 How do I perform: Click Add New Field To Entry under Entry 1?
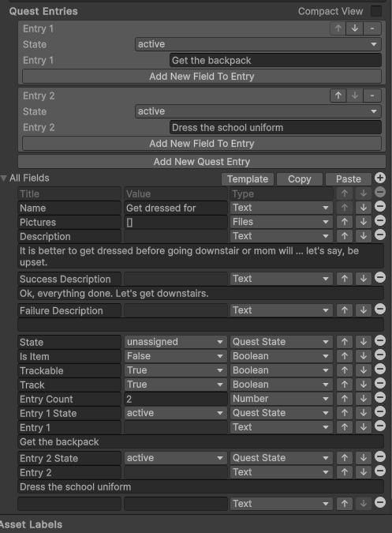tap(202, 77)
